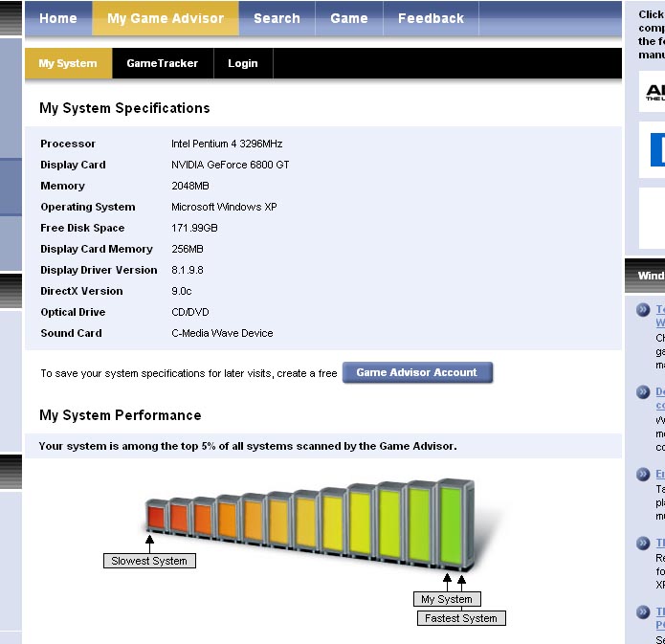This screenshot has height=644, width=665.
Task: Click the NVIDIA GeForce 6800 GT text
Action: (x=230, y=165)
